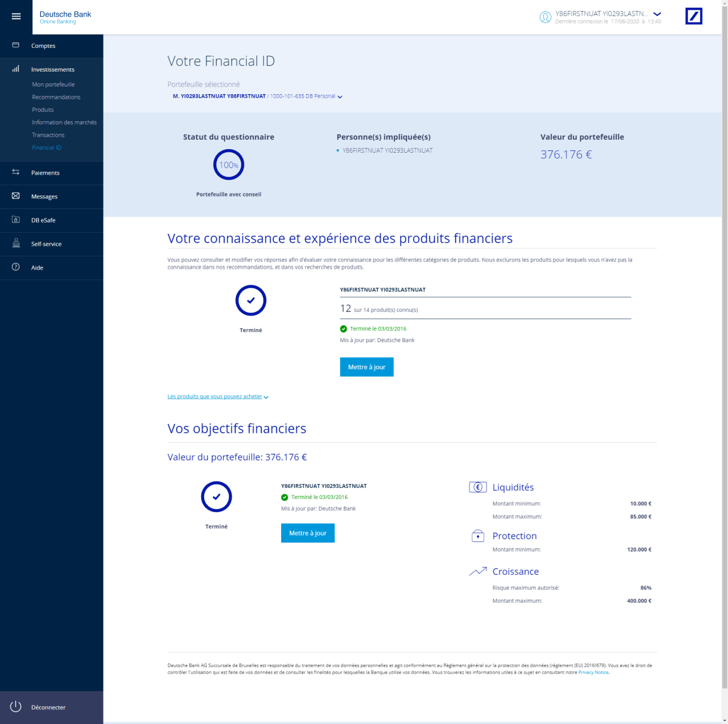
Task: Click Croissance maximum risk 86%
Action: (646, 588)
